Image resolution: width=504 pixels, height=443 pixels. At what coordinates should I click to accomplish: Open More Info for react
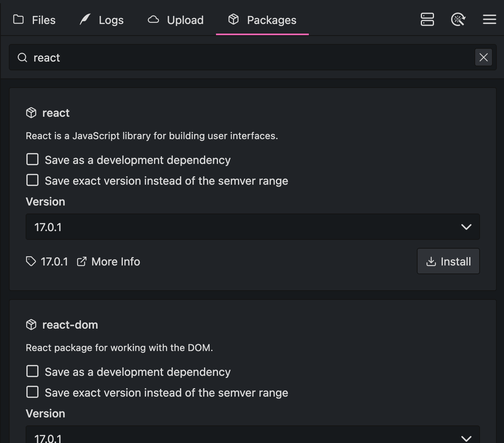108,261
